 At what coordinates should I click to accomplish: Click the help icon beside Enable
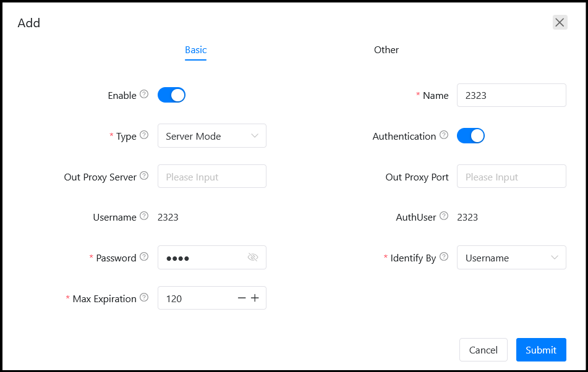[144, 94]
